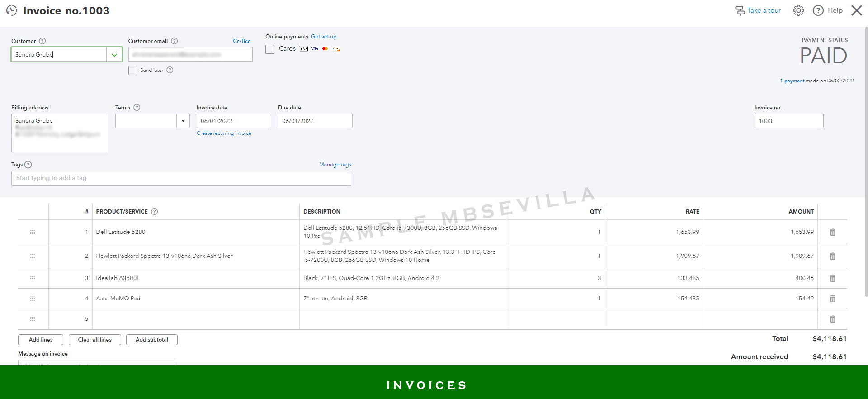This screenshot has width=868, height=399.
Task: Click the empty product cell on line 5
Action: (196, 319)
